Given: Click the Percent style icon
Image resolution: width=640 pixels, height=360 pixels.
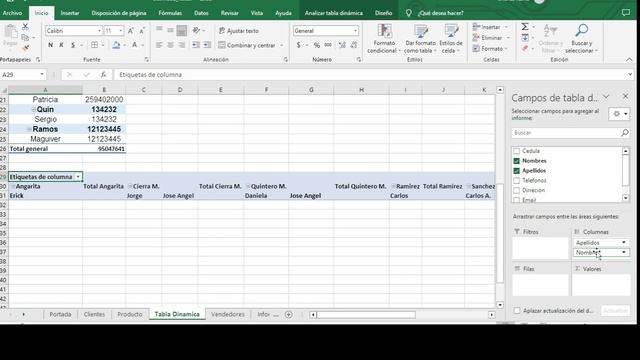Looking at the screenshot, I should click(317, 45).
